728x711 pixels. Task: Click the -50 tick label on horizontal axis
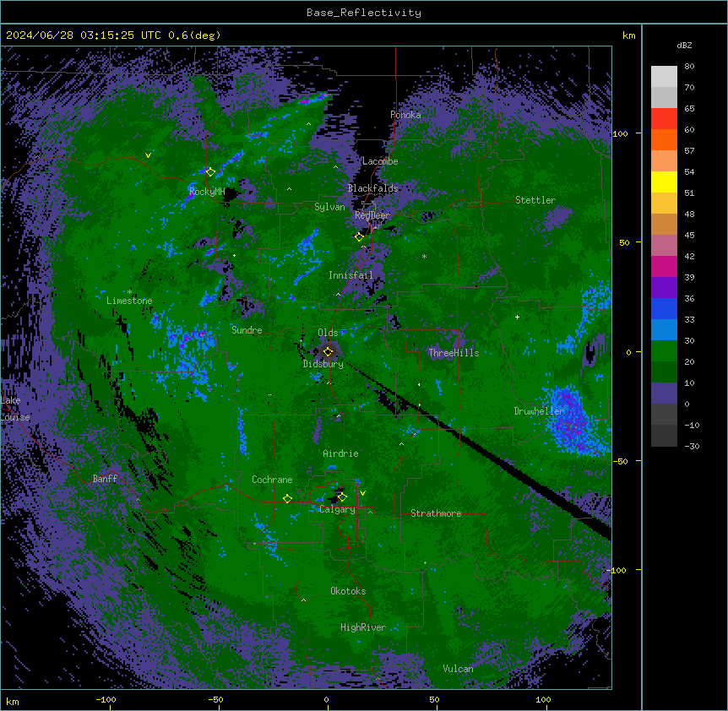pos(215,699)
